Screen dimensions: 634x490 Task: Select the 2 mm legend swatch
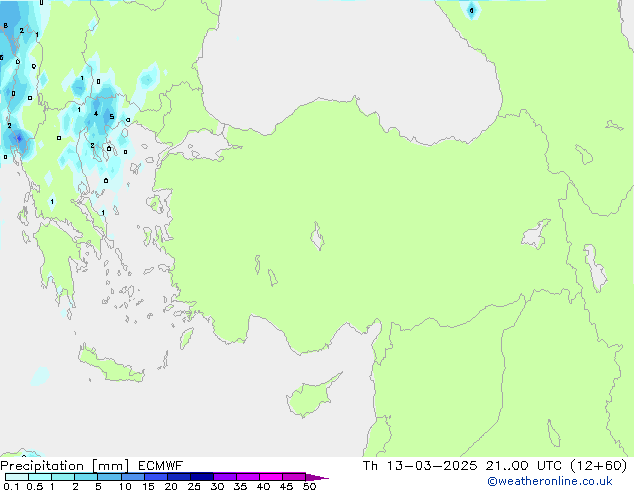[86, 477]
